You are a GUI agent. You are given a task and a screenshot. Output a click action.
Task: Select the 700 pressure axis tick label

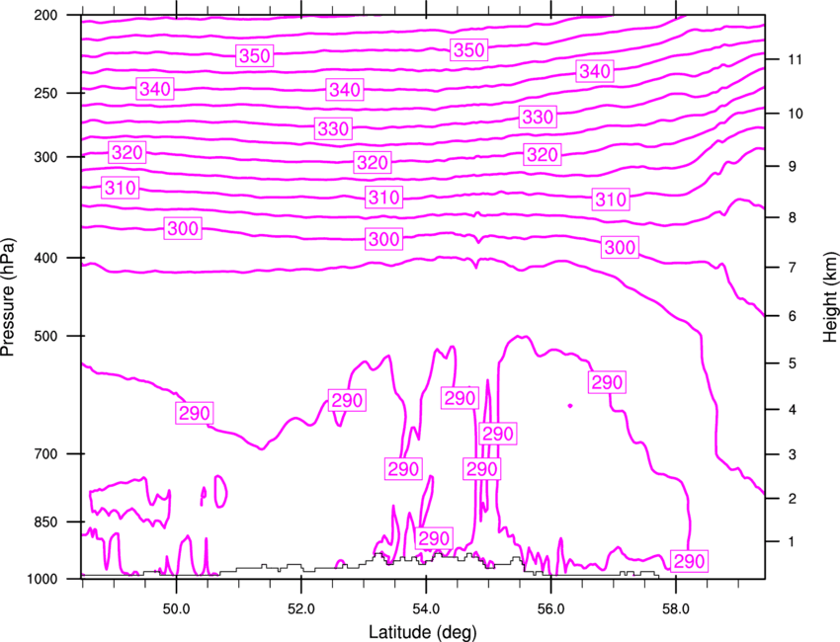point(45,454)
